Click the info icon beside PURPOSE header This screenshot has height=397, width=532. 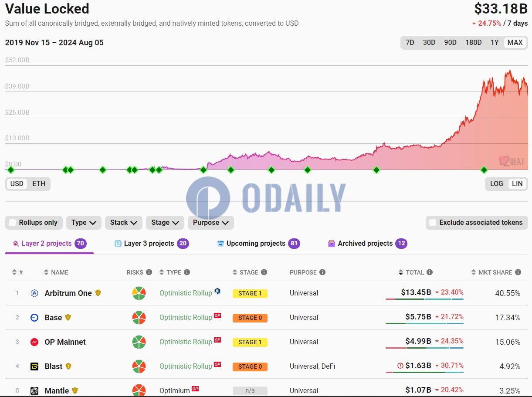322,272
